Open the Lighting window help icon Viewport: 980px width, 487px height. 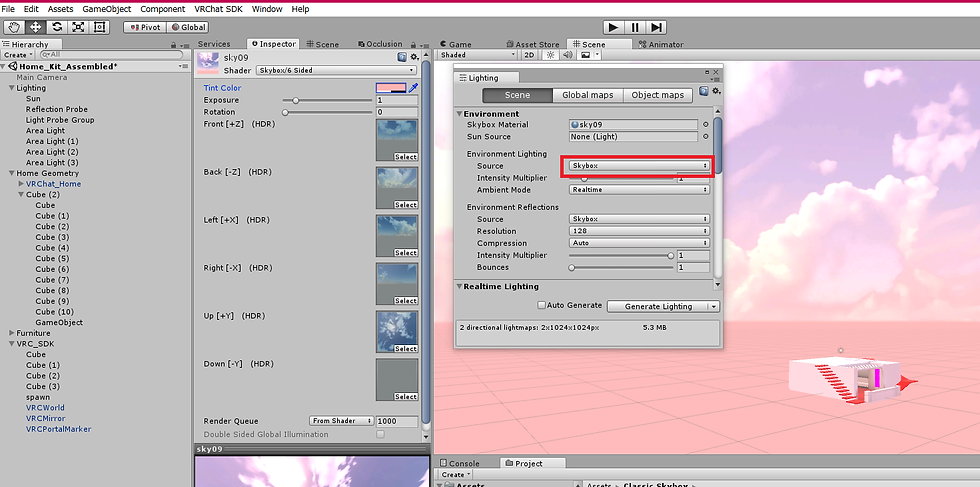(x=704, y=91)
